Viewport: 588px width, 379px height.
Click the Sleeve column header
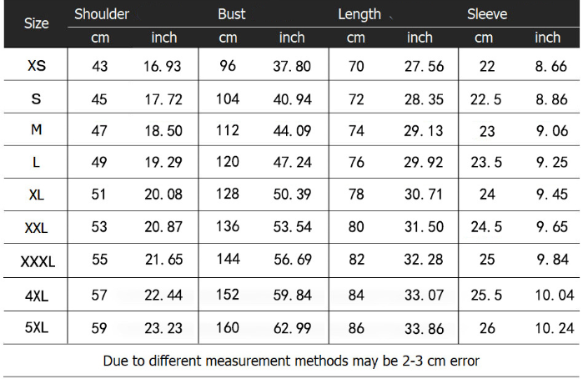[x=487, y=14]
